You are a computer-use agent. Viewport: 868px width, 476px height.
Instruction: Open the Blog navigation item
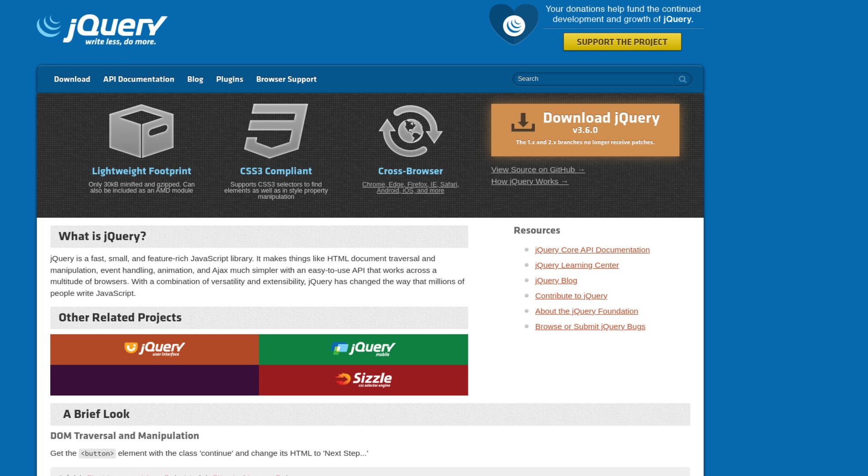point(195,79)
